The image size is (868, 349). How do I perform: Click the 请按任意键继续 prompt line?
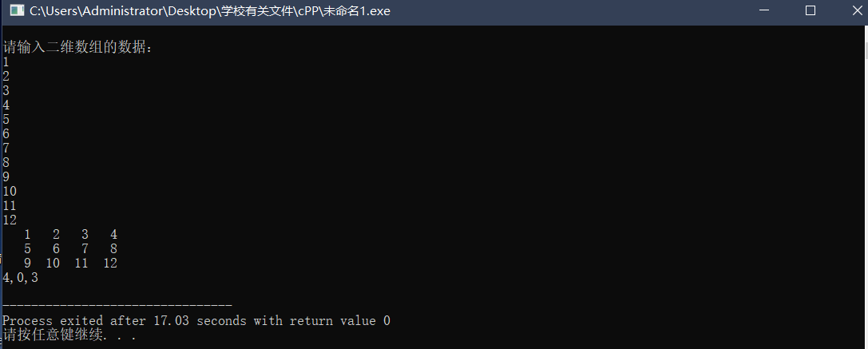(69, 335)
